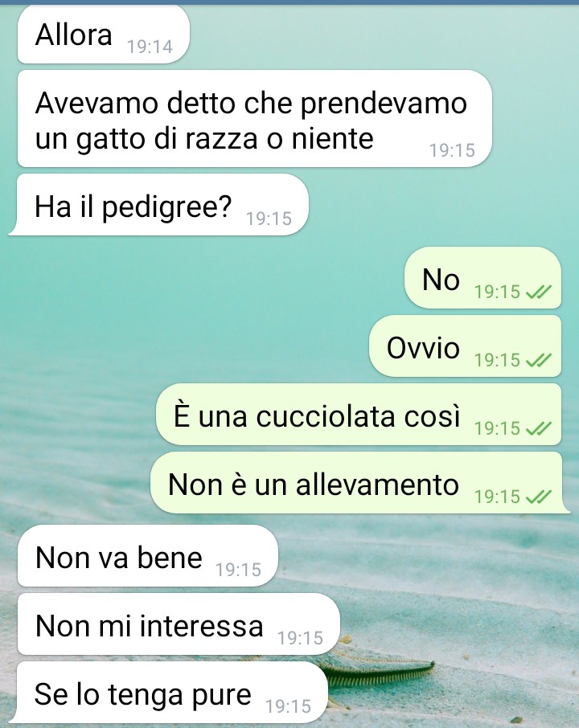
Task: Tap the 19:14 timestamp on 'Allora'
Action: [150, 47]
